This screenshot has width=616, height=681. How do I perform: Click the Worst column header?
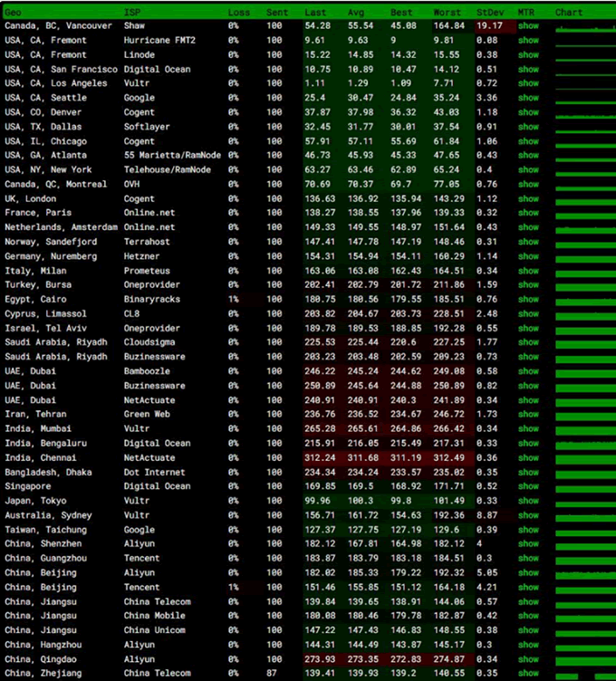coord(448,13)
